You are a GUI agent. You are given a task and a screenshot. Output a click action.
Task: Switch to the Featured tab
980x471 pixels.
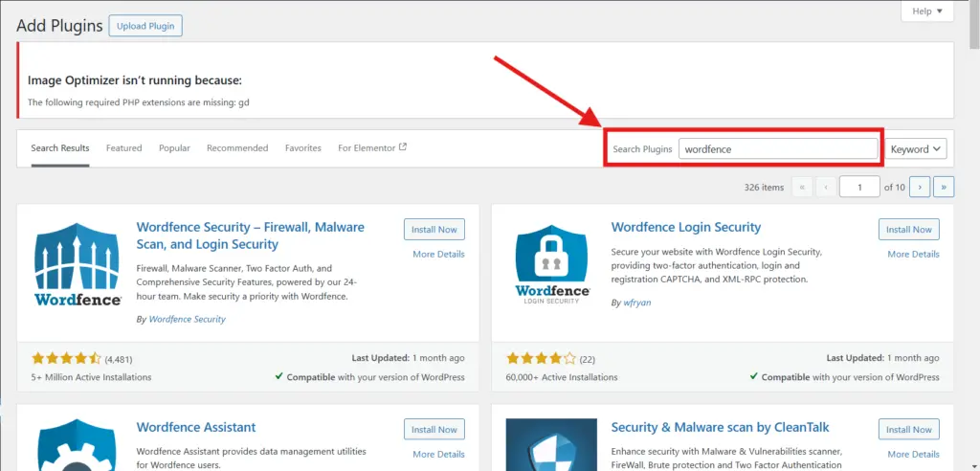pyautogui.click(x=123, y=148)
